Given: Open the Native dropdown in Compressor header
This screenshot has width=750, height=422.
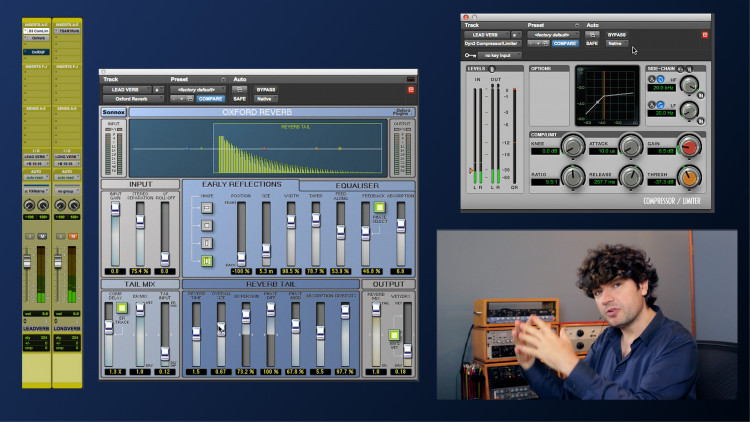Looking at the screenshot, I should [x=617, y=44].
